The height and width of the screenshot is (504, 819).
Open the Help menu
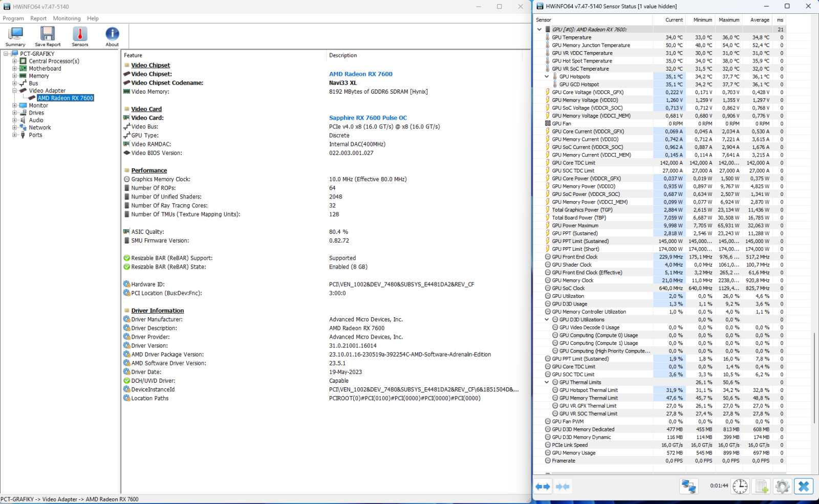[x=93, y=18]
